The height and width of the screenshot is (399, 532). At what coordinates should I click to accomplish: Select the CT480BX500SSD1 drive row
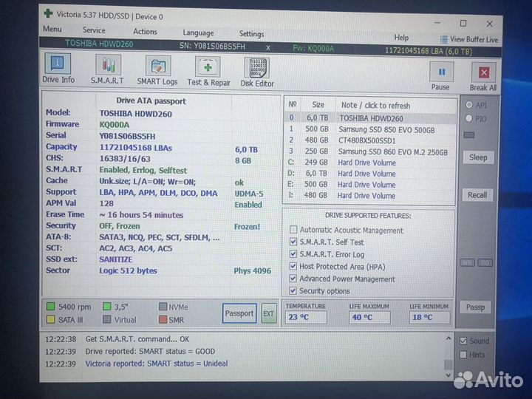[370, 140]
